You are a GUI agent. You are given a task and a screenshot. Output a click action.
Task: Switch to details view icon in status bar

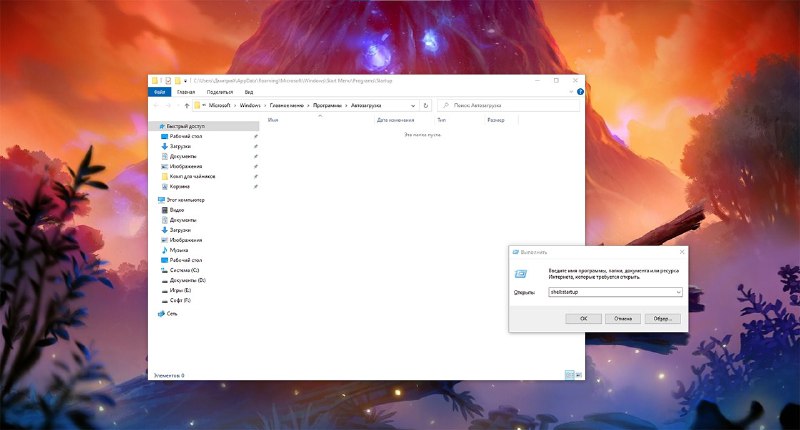[x=569, y=375]
